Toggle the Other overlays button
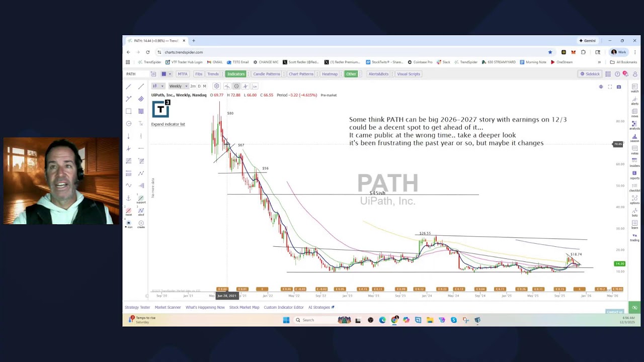Screen dimensions: 644x362 [351, 74]
